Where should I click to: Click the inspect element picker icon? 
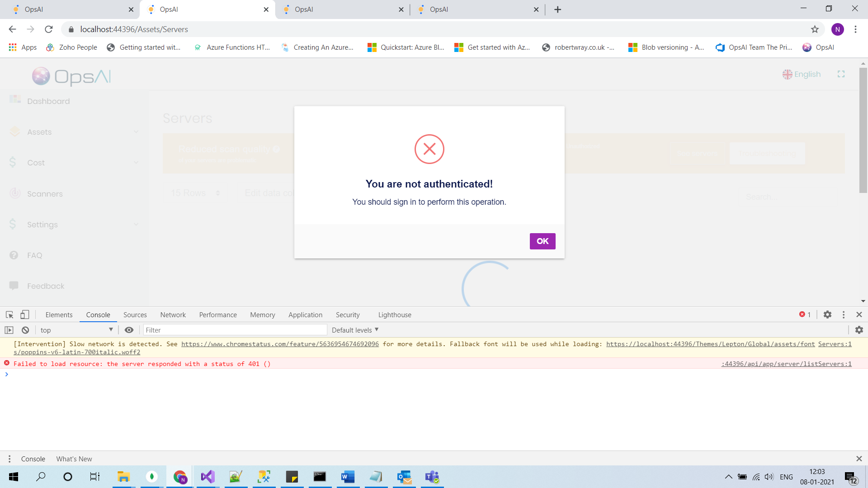9,315
